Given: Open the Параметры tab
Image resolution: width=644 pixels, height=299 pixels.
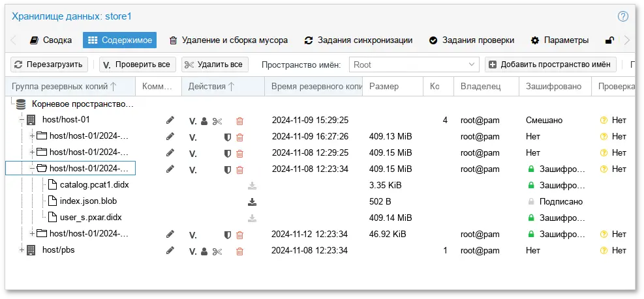Looking at the screenshot, I should coord(560,40).
